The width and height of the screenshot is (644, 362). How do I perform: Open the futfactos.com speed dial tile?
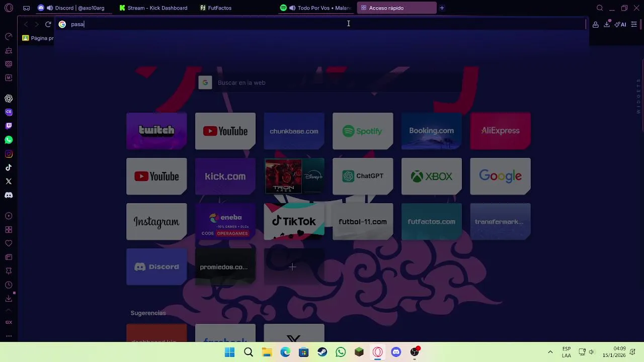coord(431,222)
